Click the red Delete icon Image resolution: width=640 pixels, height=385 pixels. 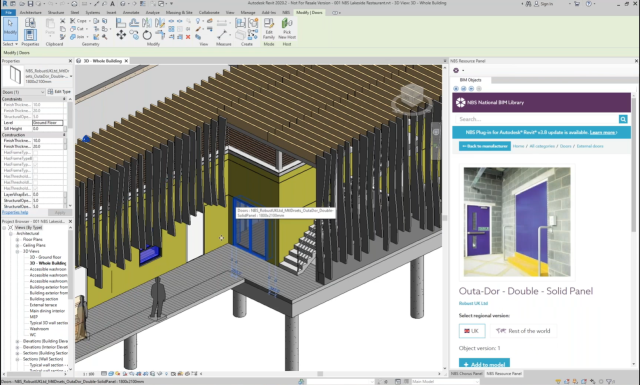point(188,37)
